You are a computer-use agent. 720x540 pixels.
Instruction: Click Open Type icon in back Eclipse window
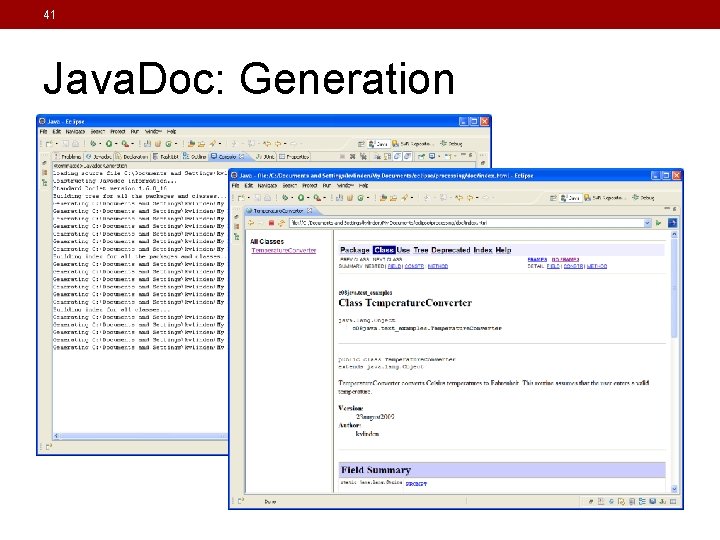(192, 144)
